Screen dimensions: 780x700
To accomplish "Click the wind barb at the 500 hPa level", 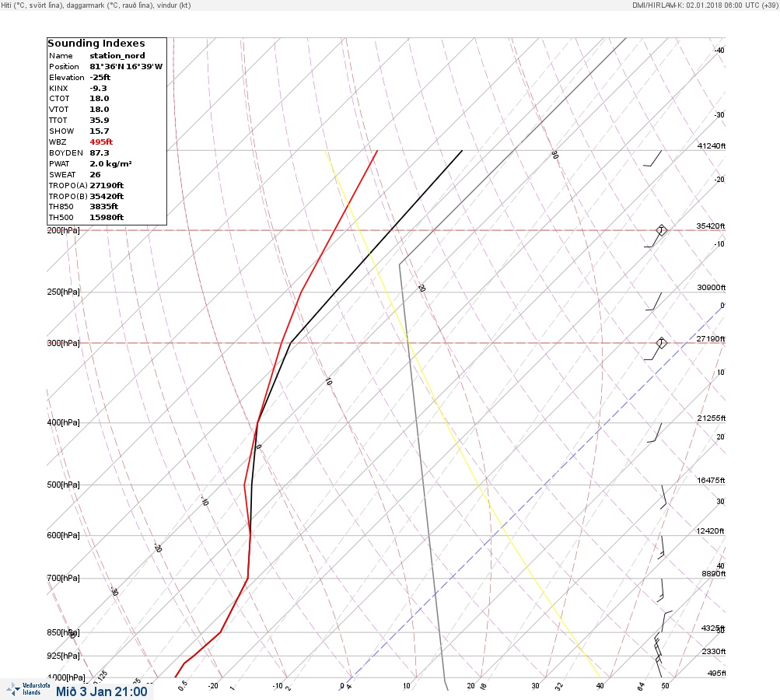I will (x=663, y=497).
